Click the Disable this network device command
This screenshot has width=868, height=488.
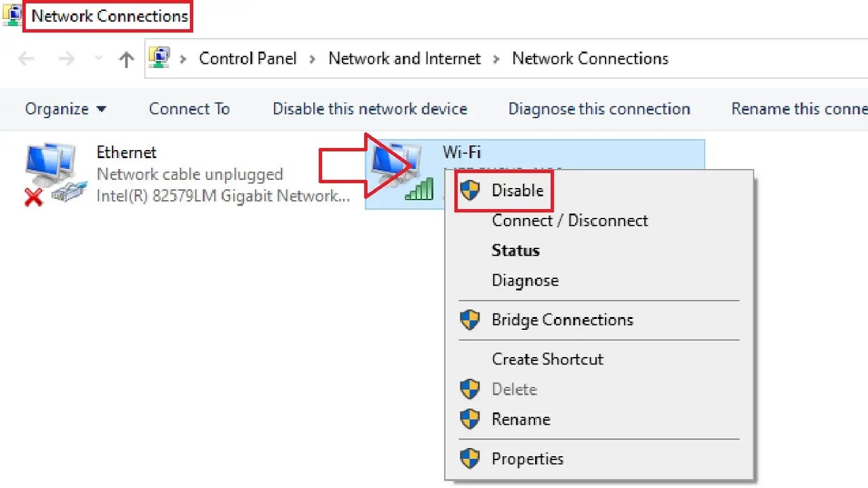pyautogui.click(x=370, y=109)
